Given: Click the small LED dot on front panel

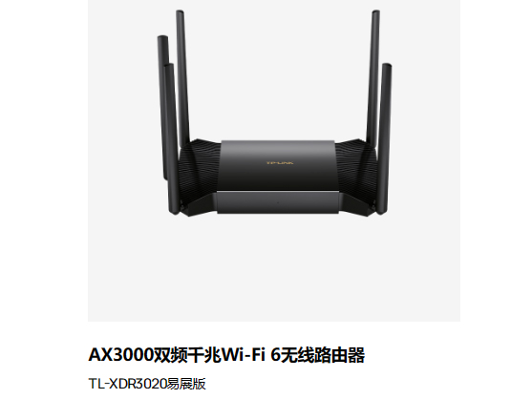Looking at the screenshot, I should point(278,202).
